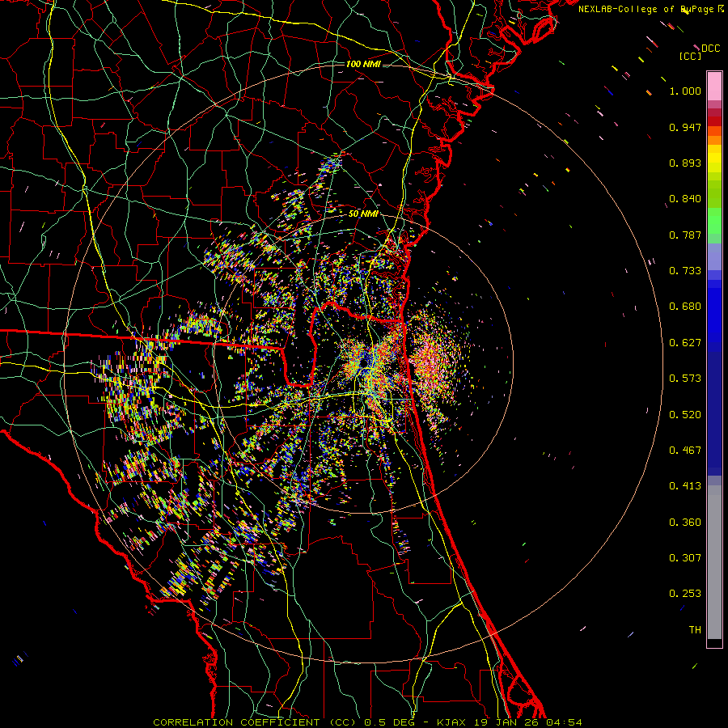728x728 pixels.
Task: Click the 0.680 scale value
Action: [x=685, y=307]
